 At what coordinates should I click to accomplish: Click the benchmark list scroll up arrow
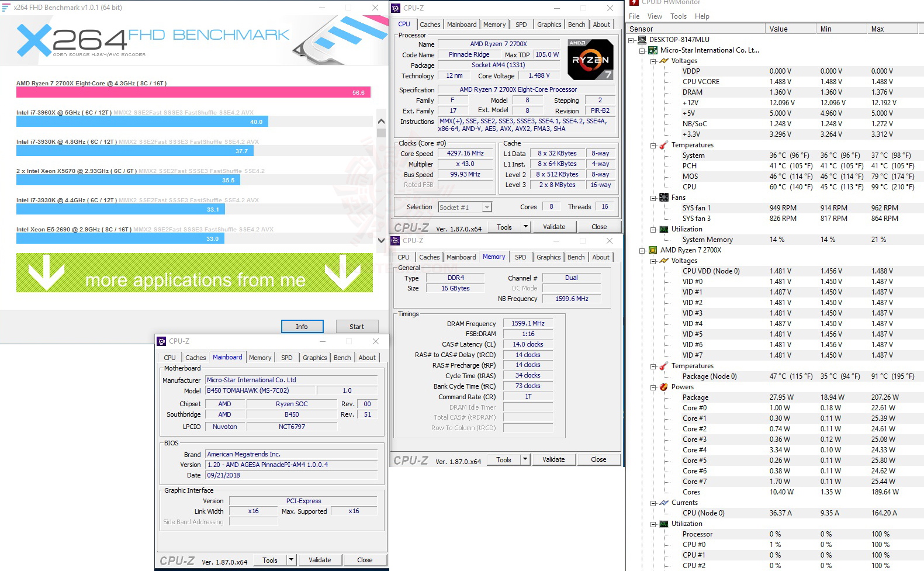point(381,122)
